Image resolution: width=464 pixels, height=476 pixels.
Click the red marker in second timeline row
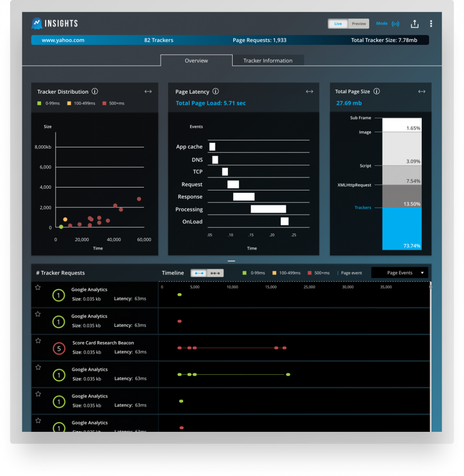point(179,321)
